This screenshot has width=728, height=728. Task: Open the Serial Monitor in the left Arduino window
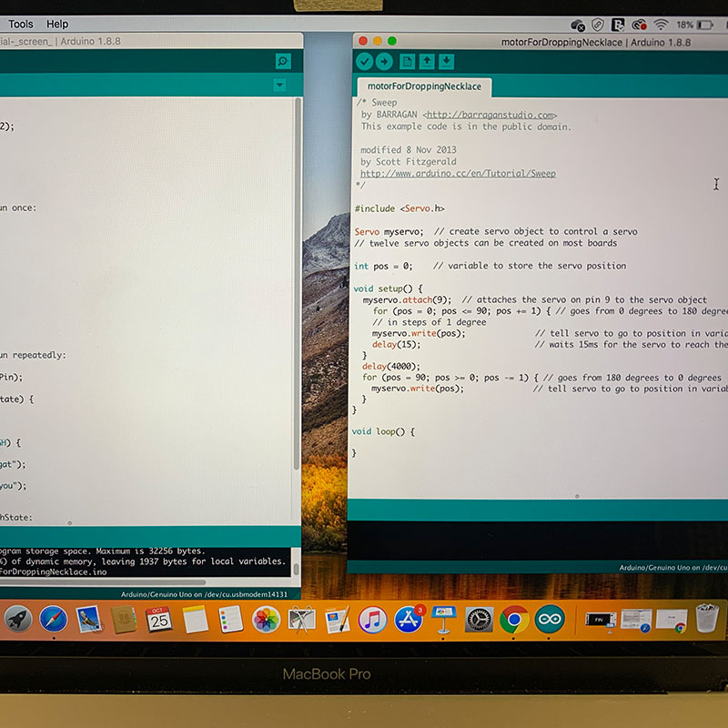pyautogui.click(x=283, y=61)
